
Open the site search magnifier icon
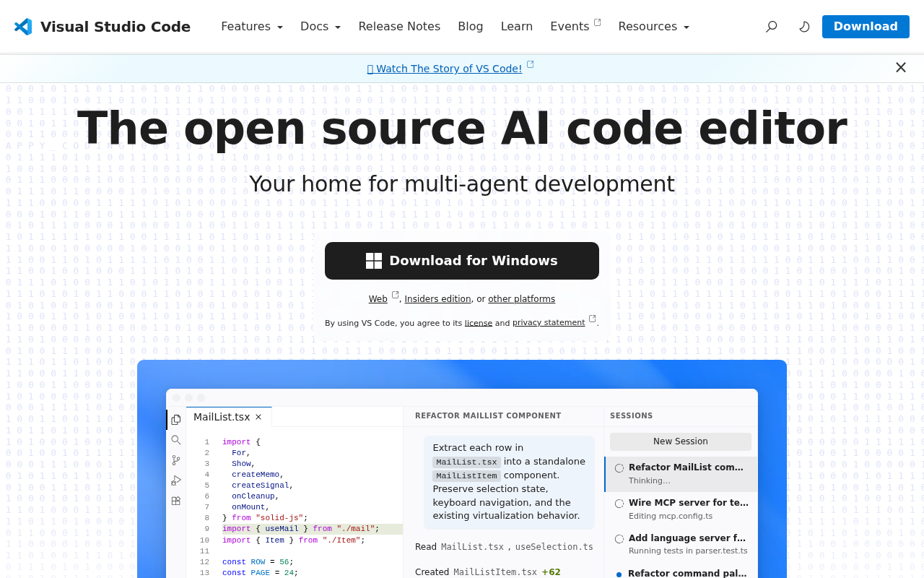[772, 27]
